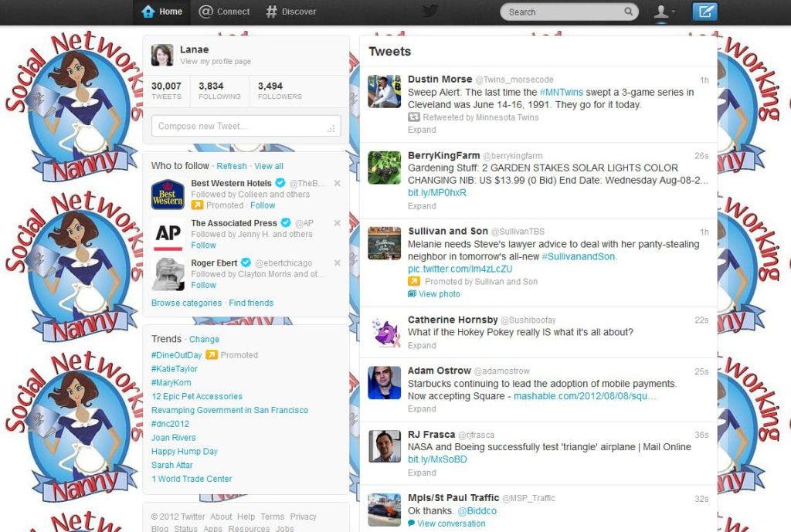The image size is (791, 532).
Task: View the 3,494 Followers count
Action: pos(280,91)
